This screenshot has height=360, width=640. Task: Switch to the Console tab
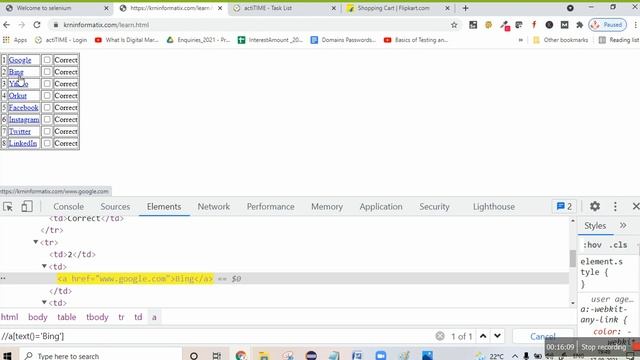click(x=69, y=207)
